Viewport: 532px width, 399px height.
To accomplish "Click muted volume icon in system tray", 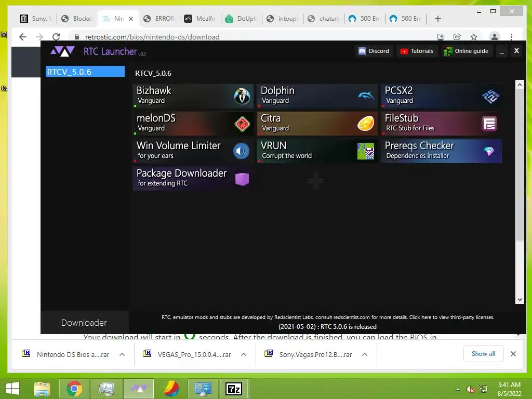I will click(470, 389).
